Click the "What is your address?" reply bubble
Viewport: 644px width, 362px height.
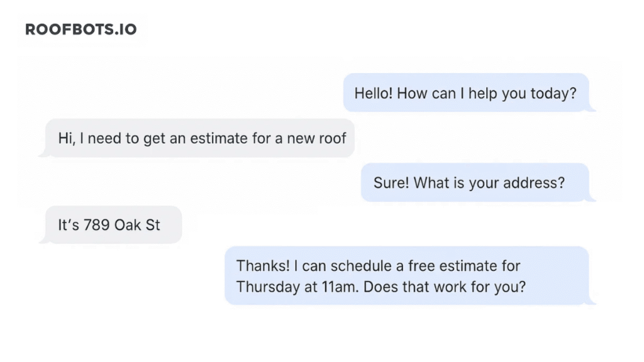pyautogui.click(x=474, y=183)
